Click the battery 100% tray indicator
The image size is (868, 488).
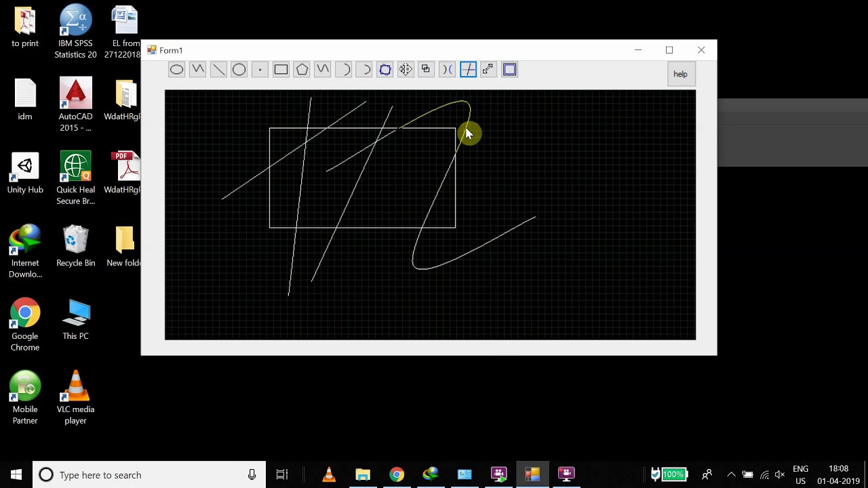pos(669,474)
